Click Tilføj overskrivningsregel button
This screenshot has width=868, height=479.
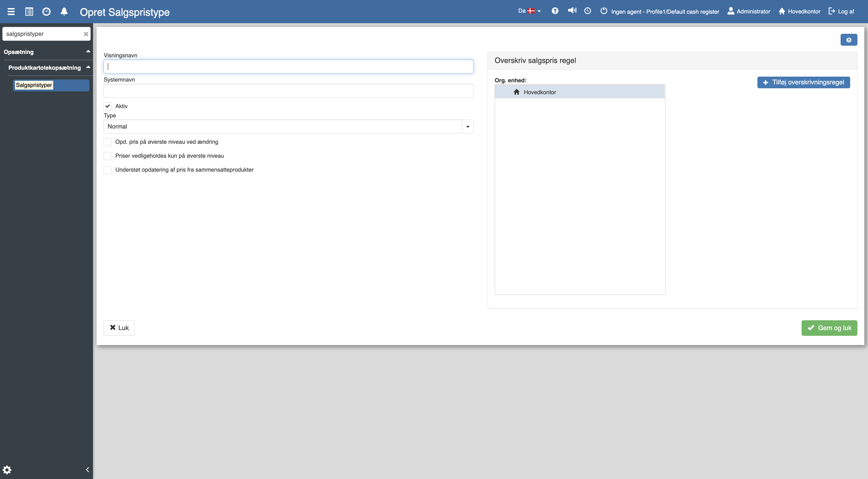coord(803,83)
